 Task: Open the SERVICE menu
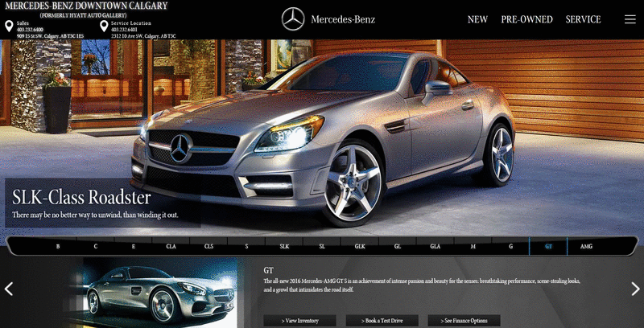pos(583,19)
